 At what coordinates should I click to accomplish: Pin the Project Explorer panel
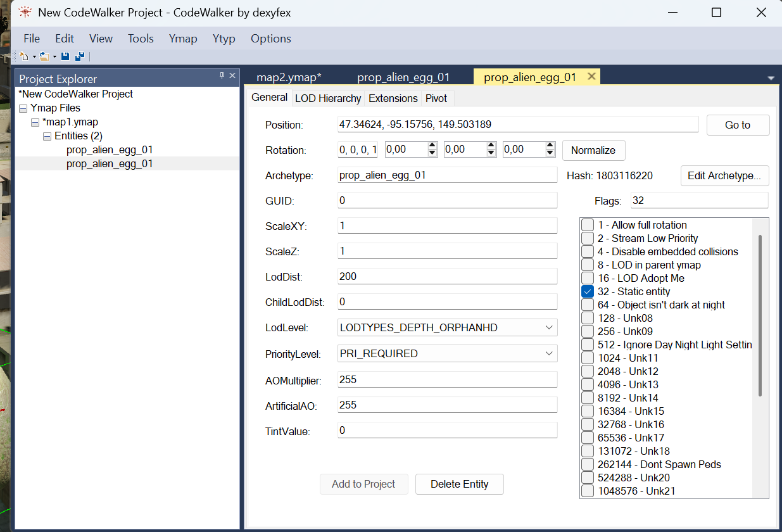(222, 75)
